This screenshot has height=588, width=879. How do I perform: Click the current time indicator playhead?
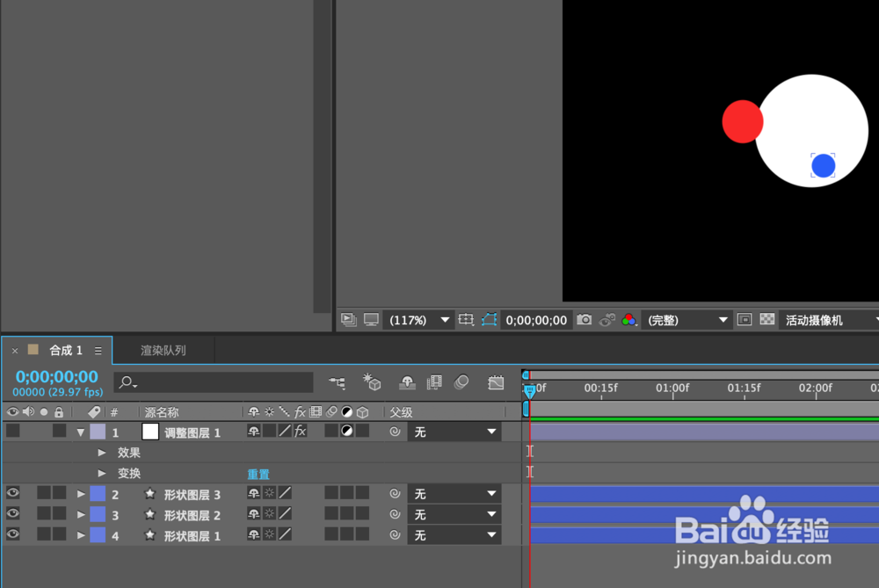pos(529,391)
